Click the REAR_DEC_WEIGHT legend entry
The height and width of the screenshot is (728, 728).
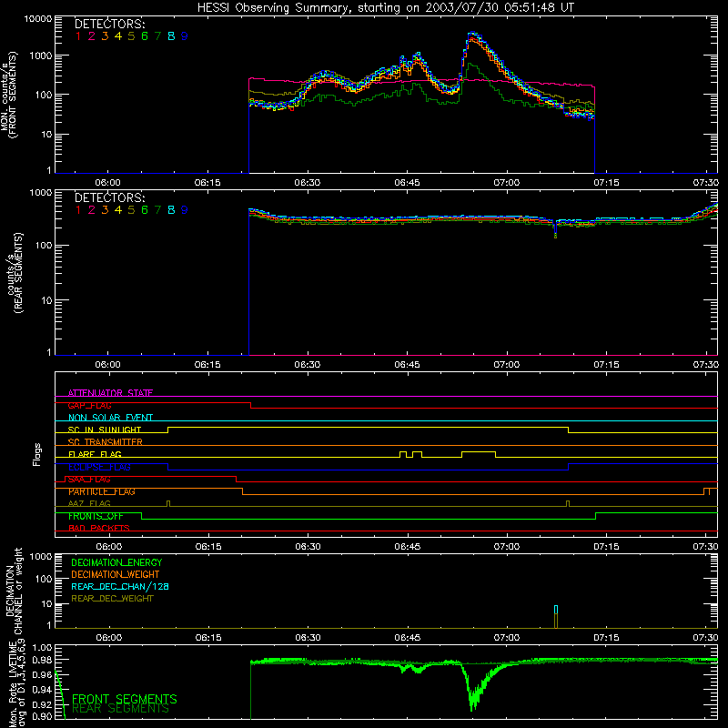coord(112,599)
